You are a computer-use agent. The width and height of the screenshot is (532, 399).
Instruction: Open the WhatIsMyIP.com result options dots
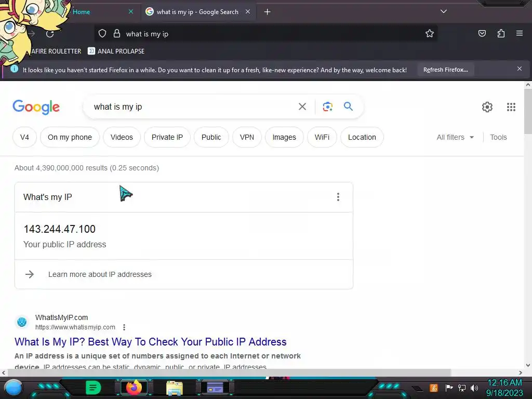point(124,327)
